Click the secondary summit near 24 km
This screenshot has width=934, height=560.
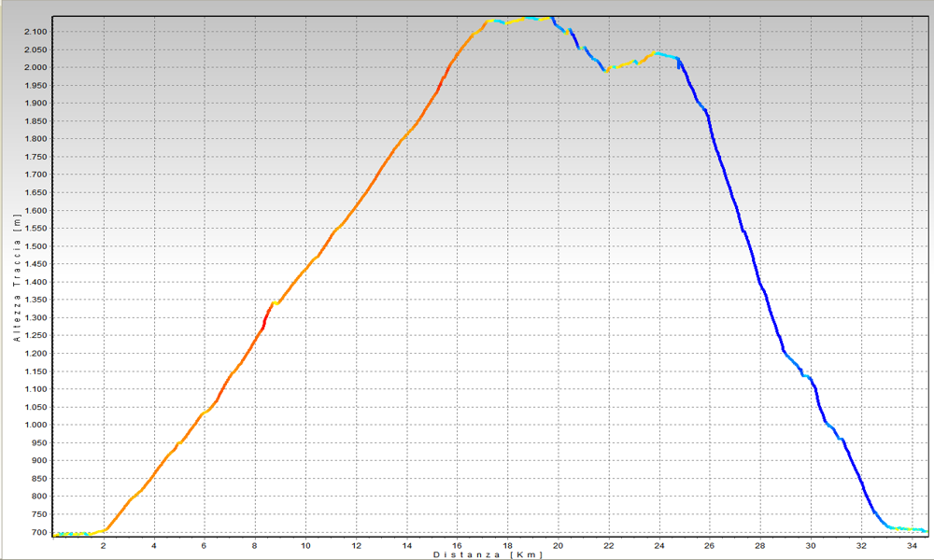tap(658, 54)
